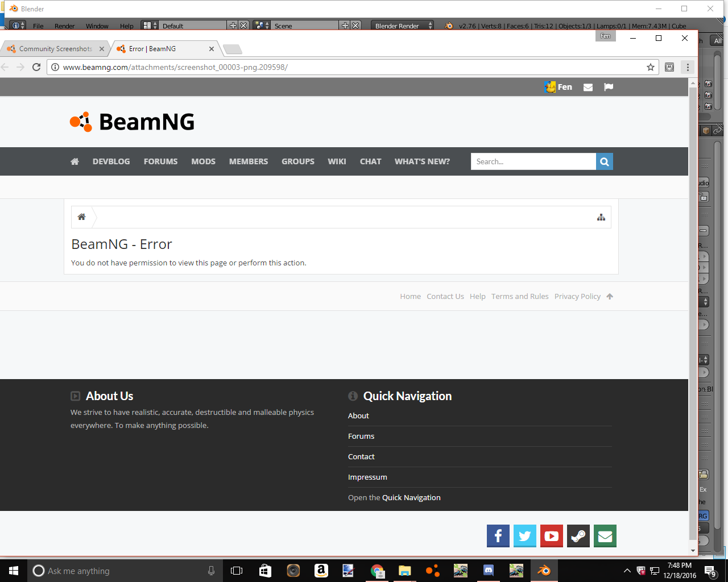Switch to the Community Screenshots tab

click(x=55, y=49)
